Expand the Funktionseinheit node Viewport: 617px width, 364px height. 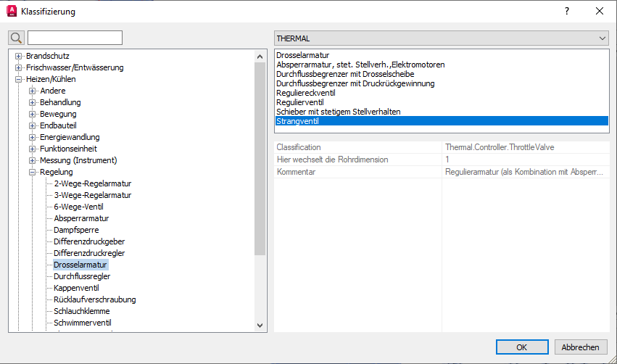(33, 149)
